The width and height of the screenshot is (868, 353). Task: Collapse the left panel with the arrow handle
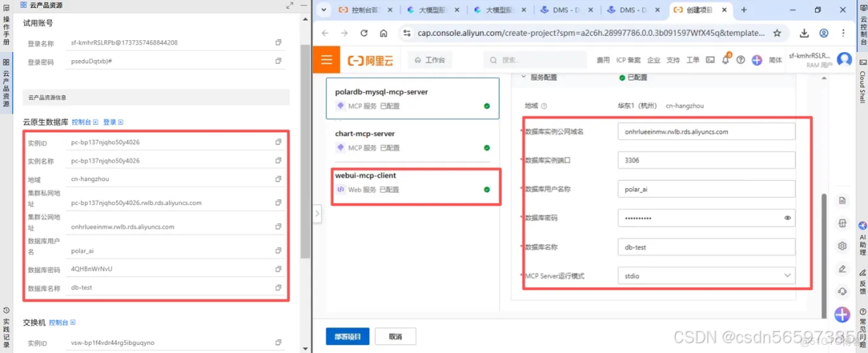(317, 213)
